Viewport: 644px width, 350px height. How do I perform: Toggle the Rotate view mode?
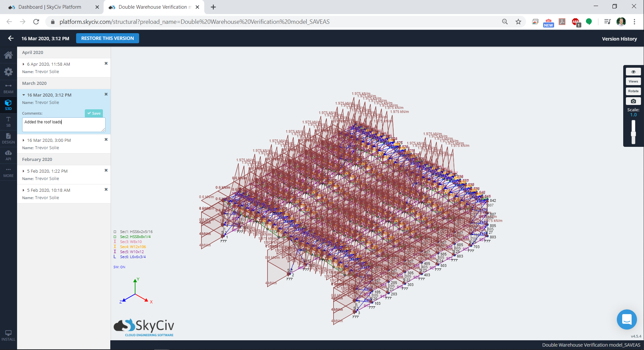[633, 91]
